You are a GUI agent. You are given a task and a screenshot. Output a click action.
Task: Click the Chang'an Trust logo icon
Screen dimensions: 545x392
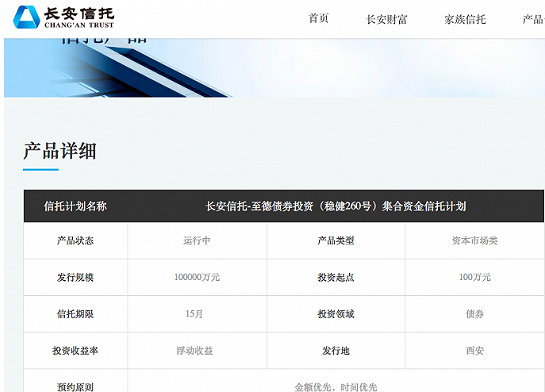[26, 17]
